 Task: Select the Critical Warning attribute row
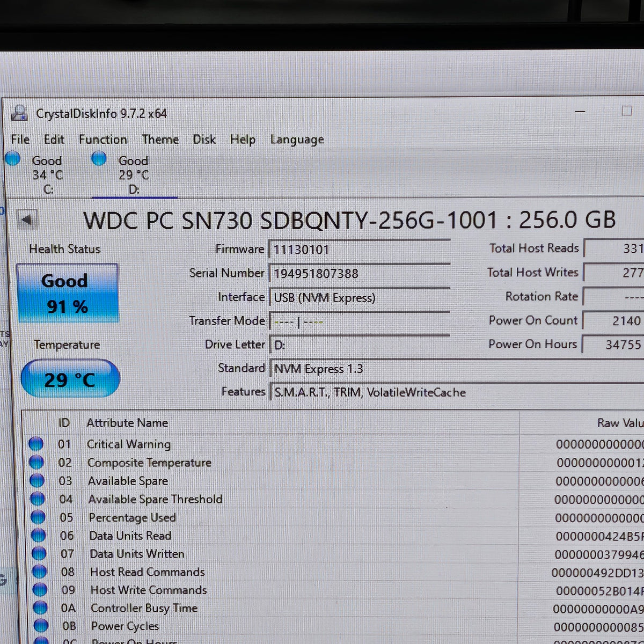pos(334,444)
